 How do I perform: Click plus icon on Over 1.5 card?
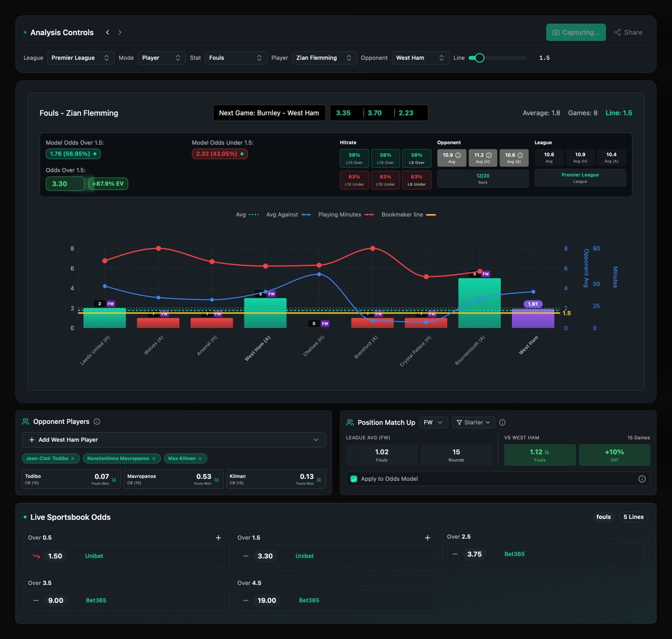point(427,538)
